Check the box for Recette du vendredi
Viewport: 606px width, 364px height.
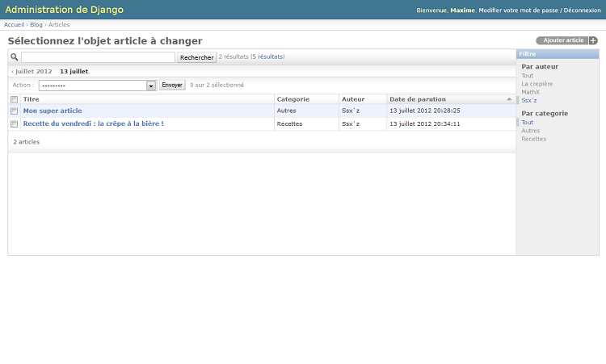click(14, 124)
